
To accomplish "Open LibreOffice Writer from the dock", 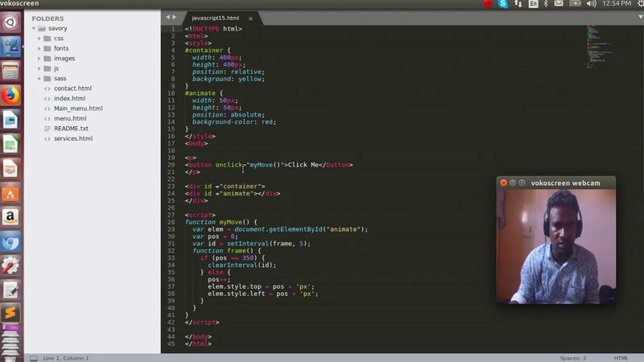I will pos(10,120).
